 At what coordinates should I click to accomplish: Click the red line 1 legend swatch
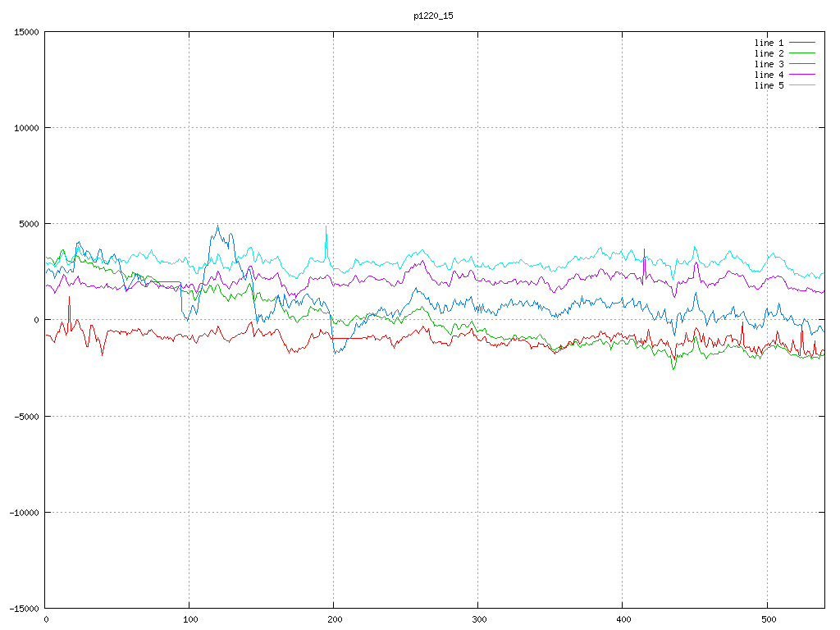[802, 43]
